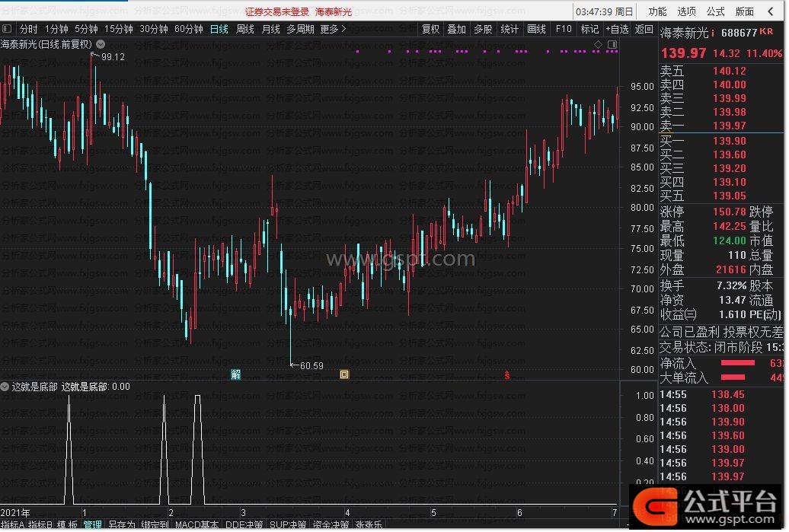Click the 海泰新光 stock name in quote panel

pyautogui.click(x=685, y=33)
